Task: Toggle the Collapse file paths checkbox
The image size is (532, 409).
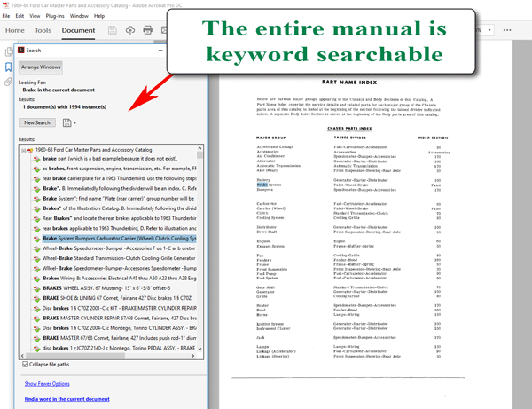Action: tap(25, 365)
